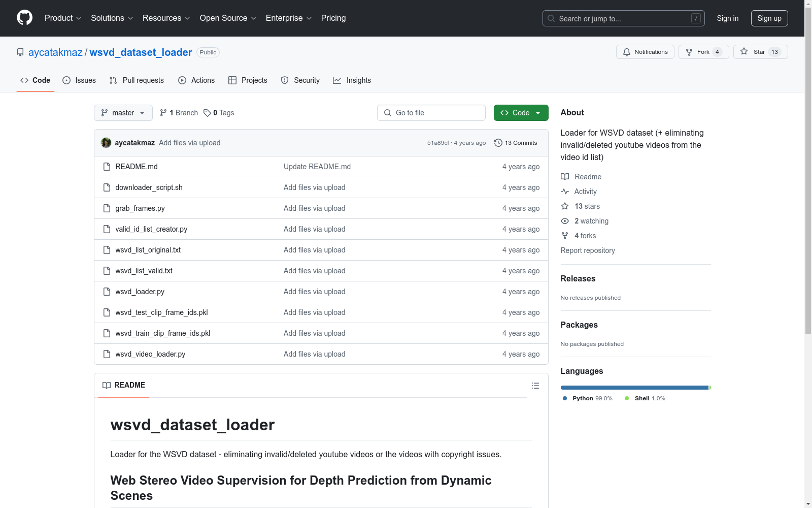812x508 pixels.
Task: Open the Releases heading link
Action: pos(578,278)
